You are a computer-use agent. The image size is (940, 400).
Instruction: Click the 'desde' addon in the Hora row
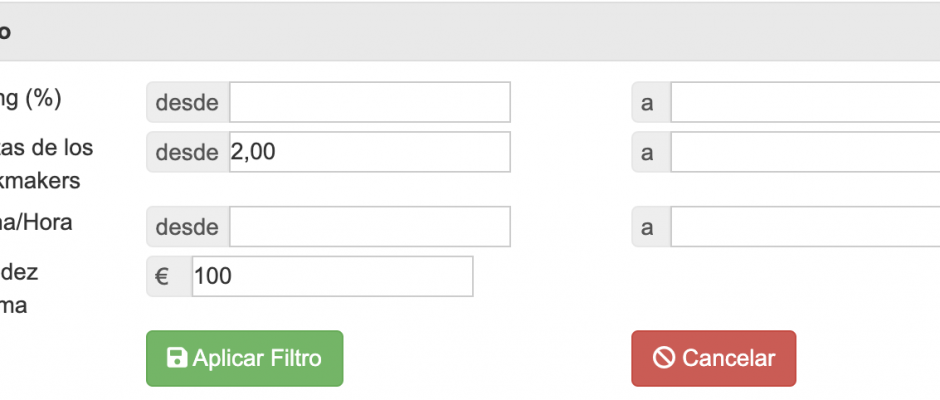point(188,227)
